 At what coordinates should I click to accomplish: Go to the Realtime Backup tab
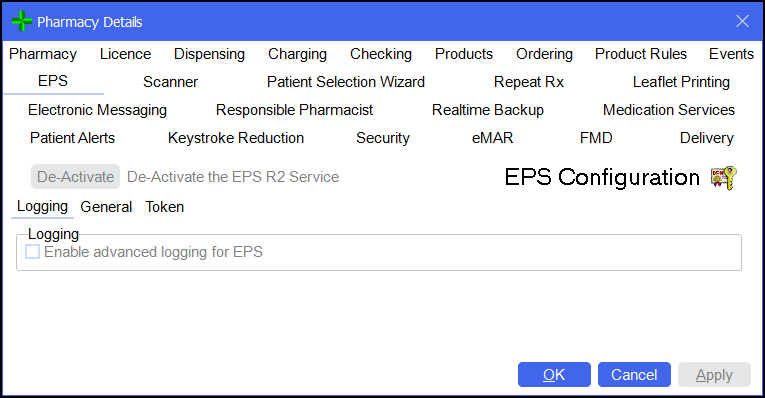point(488,110)
